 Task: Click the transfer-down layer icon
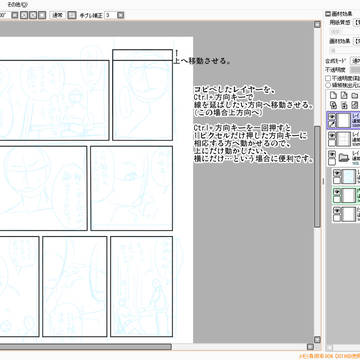pos(333,105)
